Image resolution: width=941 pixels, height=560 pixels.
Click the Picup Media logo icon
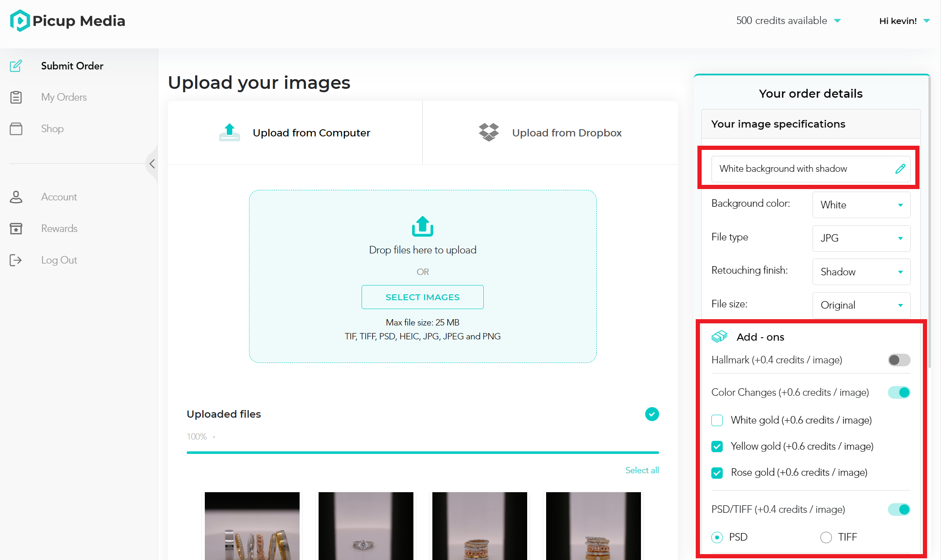click(20, 21)
